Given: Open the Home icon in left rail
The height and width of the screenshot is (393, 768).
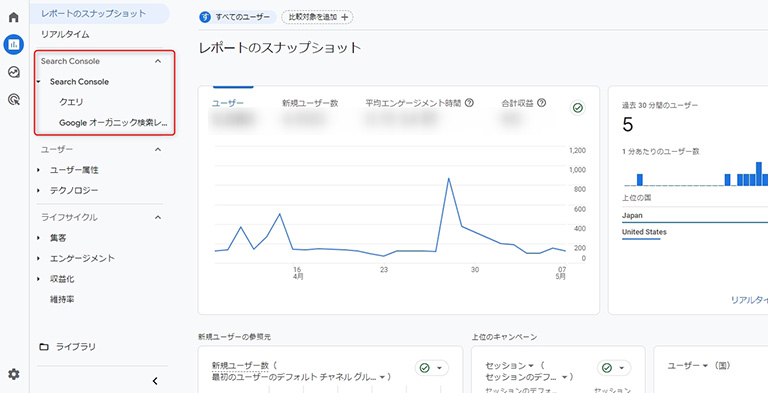Looking at the screenshot, I should [14, 17].
